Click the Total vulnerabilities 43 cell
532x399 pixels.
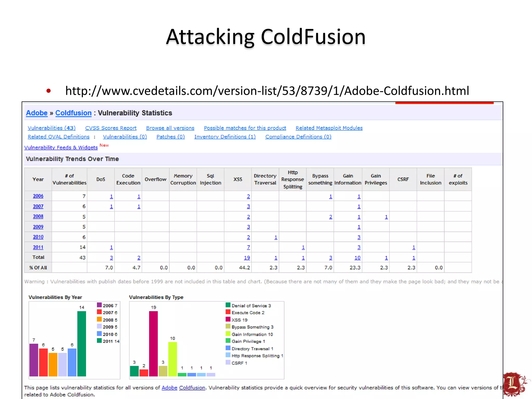pos(69,257)
